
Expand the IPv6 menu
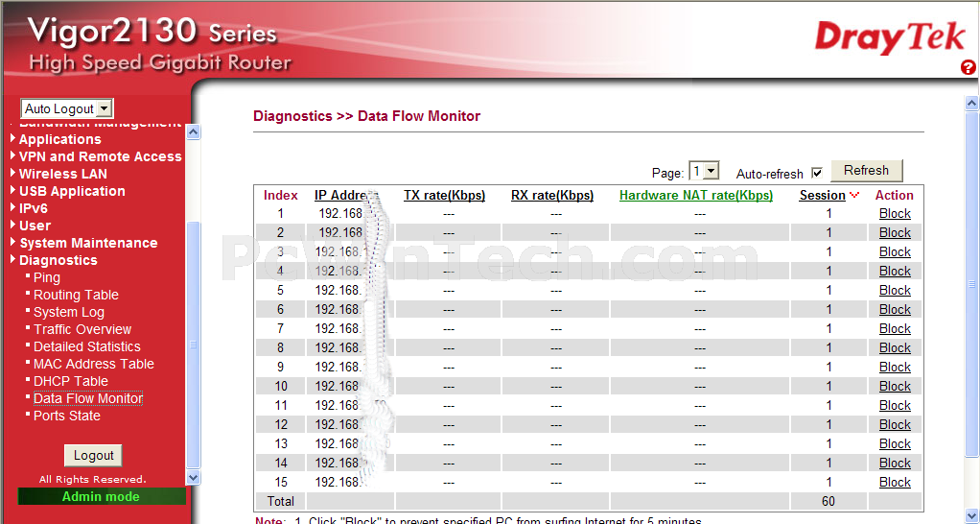point(34,208)
